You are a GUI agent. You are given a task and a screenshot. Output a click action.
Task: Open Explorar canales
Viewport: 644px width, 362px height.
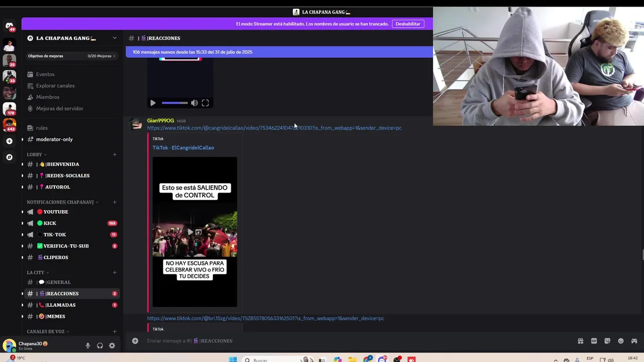click(71, 85)
